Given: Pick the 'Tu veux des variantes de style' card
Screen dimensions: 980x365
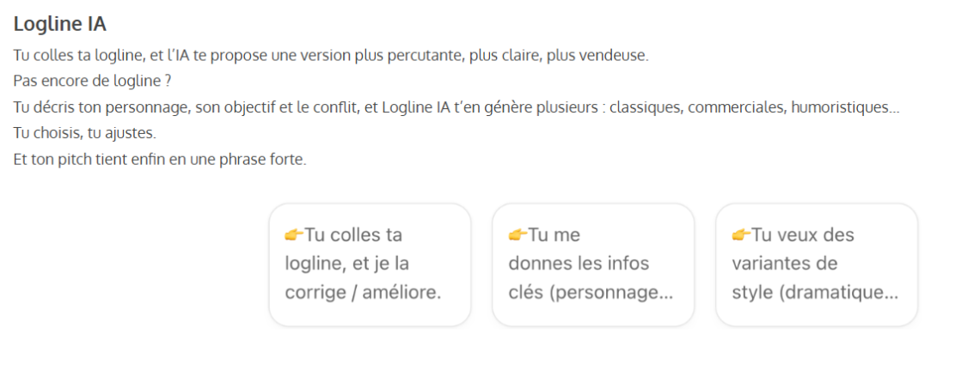Looking at the screenshot, I should (817, 265).
